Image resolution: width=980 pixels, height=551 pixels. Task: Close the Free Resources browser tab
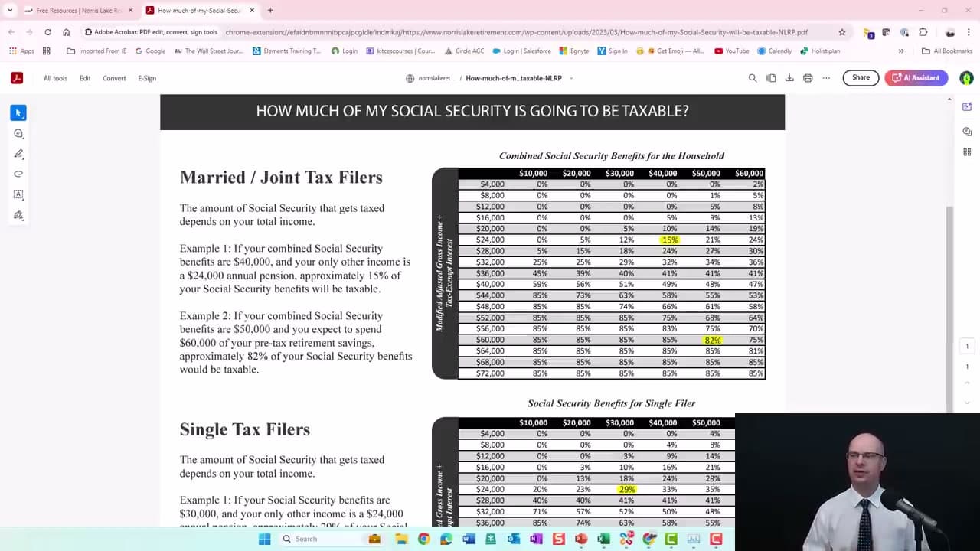(x=130, y=11)
